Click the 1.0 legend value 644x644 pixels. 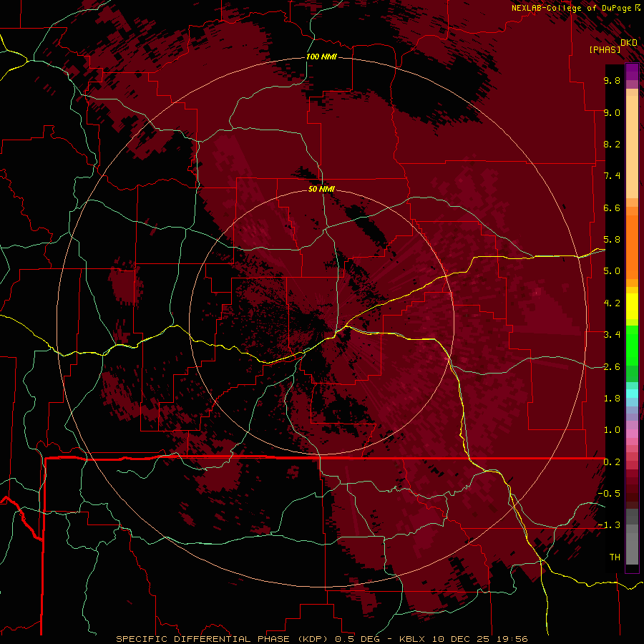coord(612,430)
